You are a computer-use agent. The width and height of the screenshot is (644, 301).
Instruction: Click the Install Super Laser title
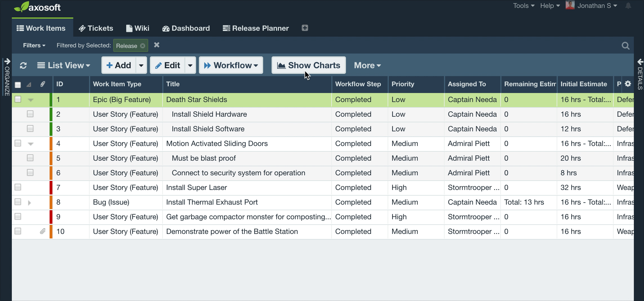(x=196, y=187)
